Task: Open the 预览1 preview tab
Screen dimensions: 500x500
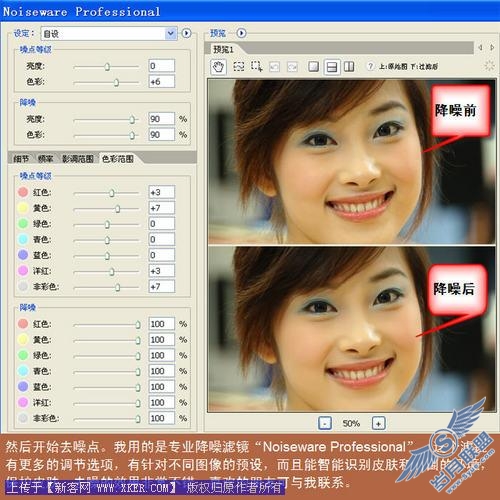Action: pyautogui.click(x=223, y=50)
